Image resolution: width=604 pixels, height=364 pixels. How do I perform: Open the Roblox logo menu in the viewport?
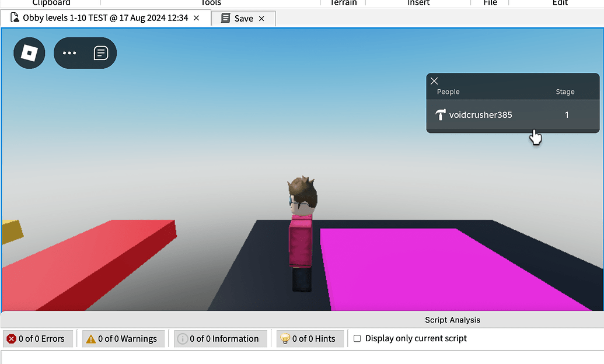(29, 52)
